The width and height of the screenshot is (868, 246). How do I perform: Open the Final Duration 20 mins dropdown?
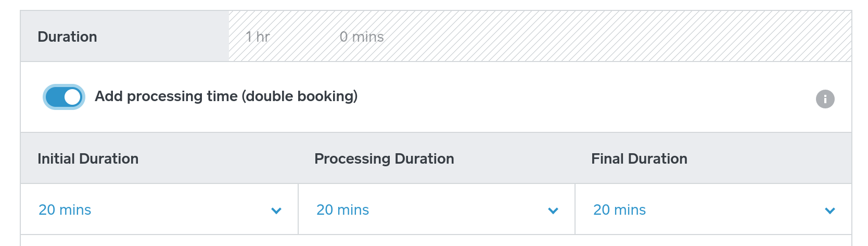(x=713, y=210)
